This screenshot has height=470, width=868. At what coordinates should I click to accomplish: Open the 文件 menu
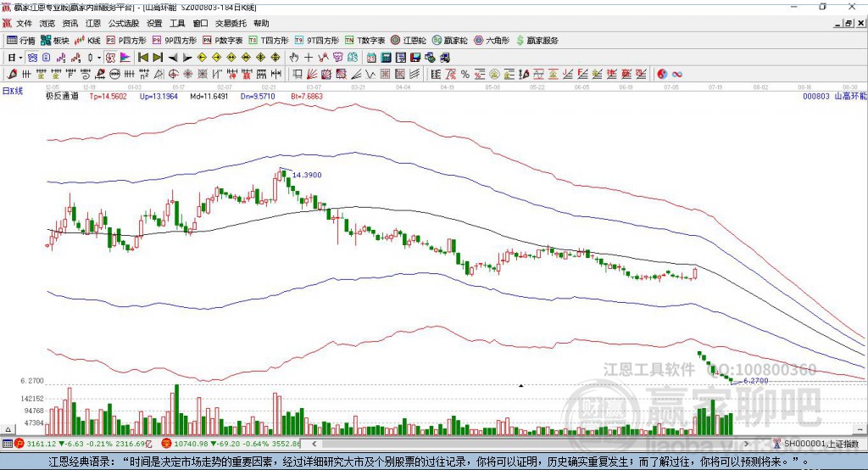24,23
